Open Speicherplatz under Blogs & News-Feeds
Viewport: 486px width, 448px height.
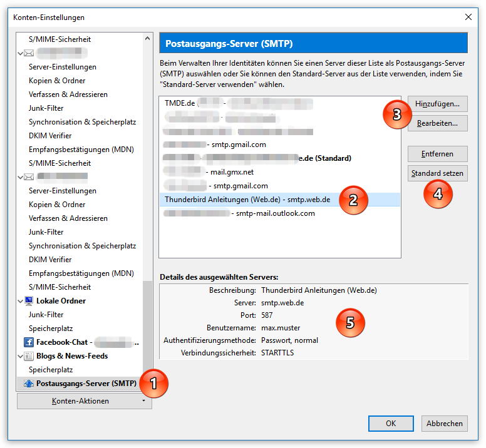[51, 370]
